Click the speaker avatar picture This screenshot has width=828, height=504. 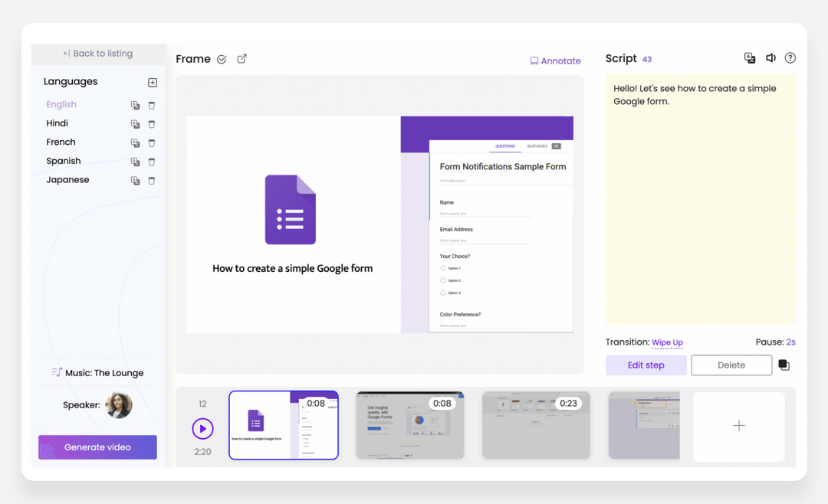119,405
